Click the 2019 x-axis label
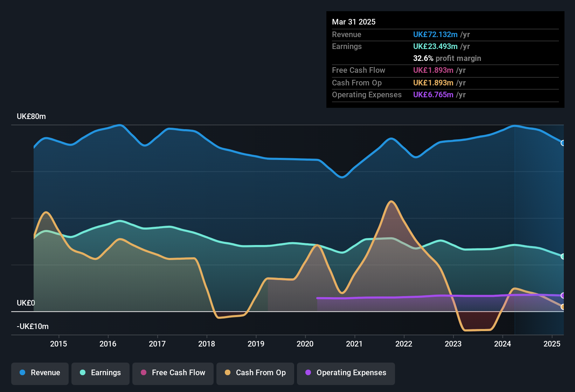The image size is (575, 392). 256,344
